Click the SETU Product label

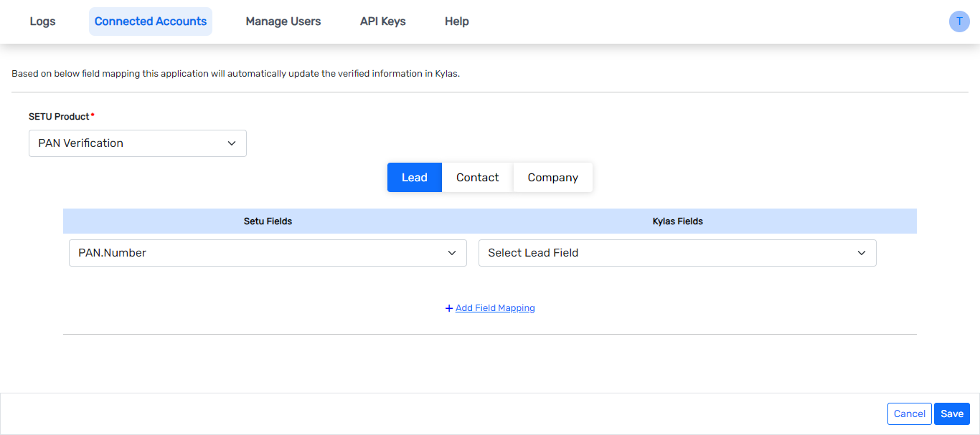pos(60,116)
